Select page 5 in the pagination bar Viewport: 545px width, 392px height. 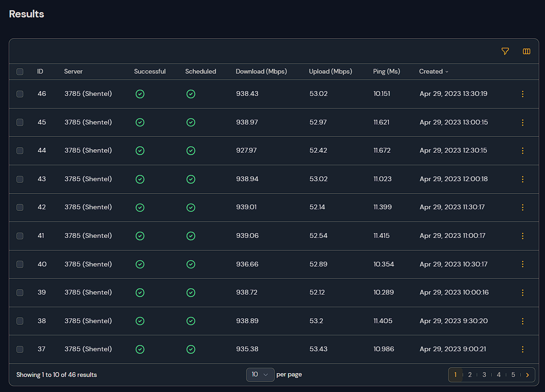click(x=513, y=375)
